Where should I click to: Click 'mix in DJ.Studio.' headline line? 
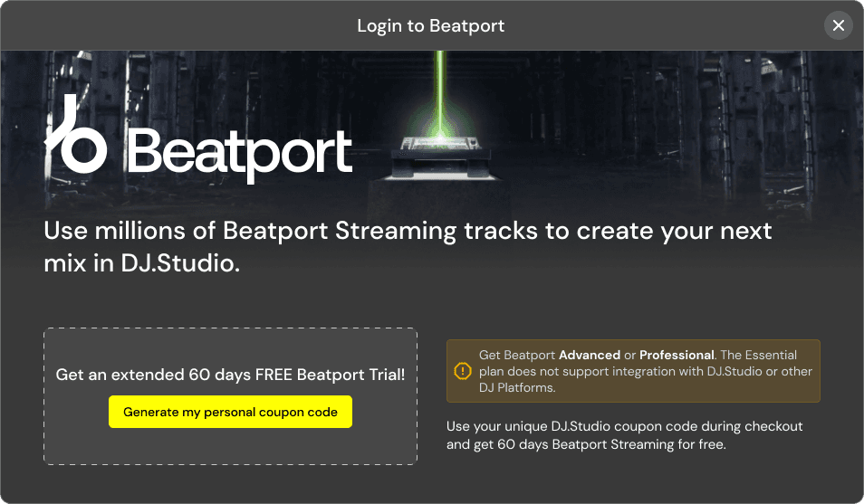141,263
